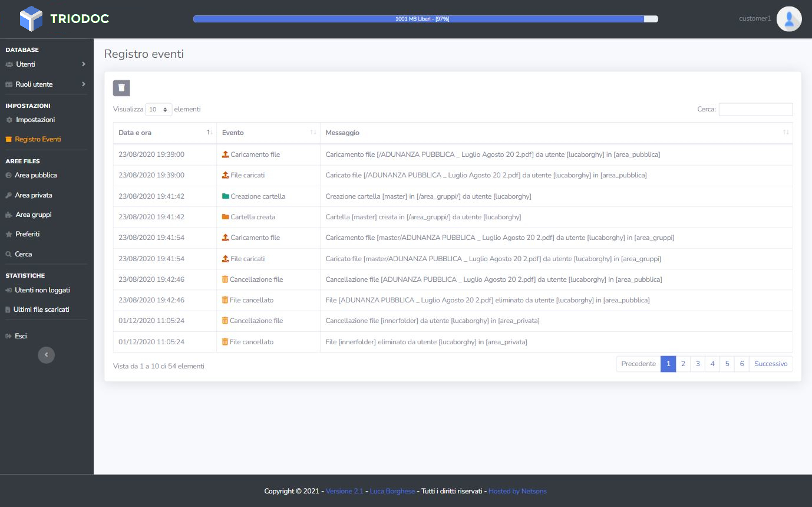
Task: Open the Visualizza elements count dropdown
Action: (159, 110)
